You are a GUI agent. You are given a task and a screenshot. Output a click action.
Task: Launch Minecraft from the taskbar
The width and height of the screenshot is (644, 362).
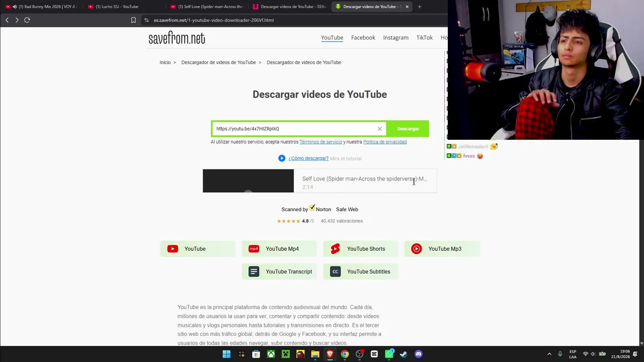[x=286, y=354]
